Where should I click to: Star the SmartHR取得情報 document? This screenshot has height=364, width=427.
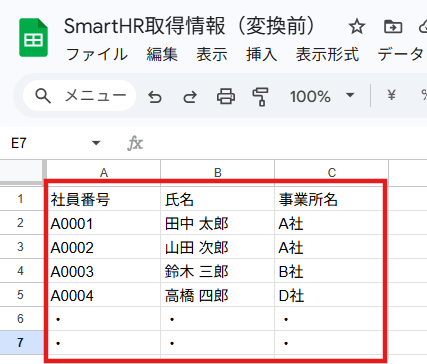tap(357, 27)
